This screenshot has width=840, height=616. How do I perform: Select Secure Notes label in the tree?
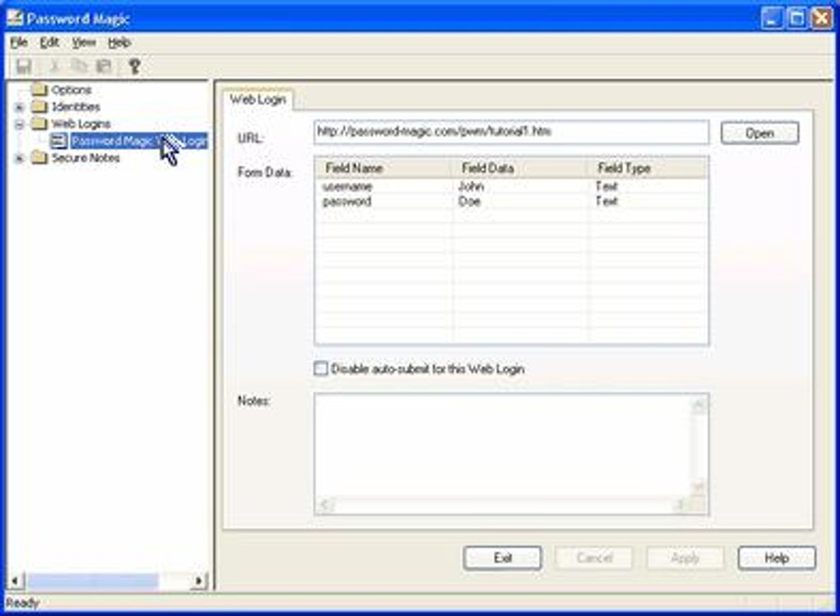click(86, 158)
